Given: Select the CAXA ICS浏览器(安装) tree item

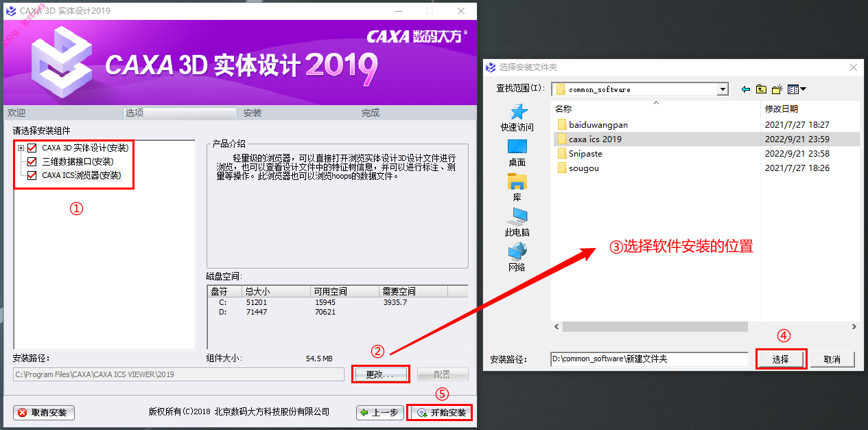Looking at the screenshot, I should point(81,175).
